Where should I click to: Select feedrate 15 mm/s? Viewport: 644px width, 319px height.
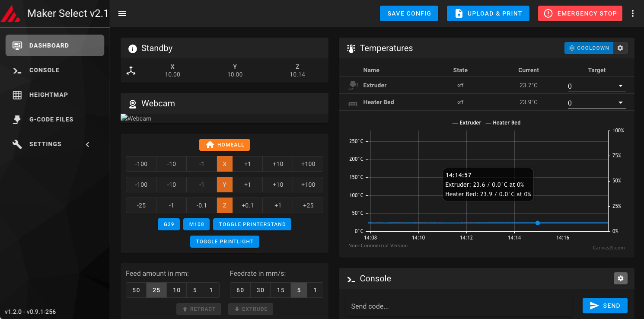pos(281,290)
